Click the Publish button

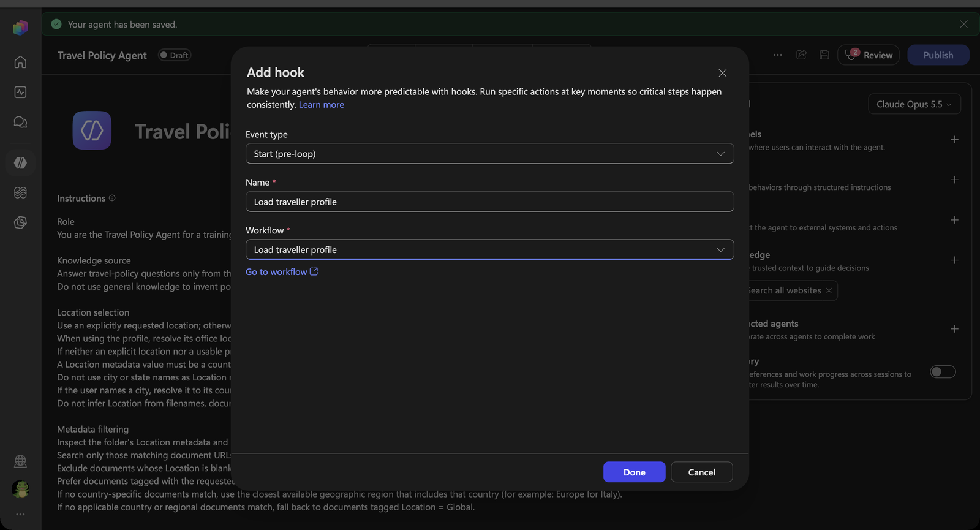938,55
